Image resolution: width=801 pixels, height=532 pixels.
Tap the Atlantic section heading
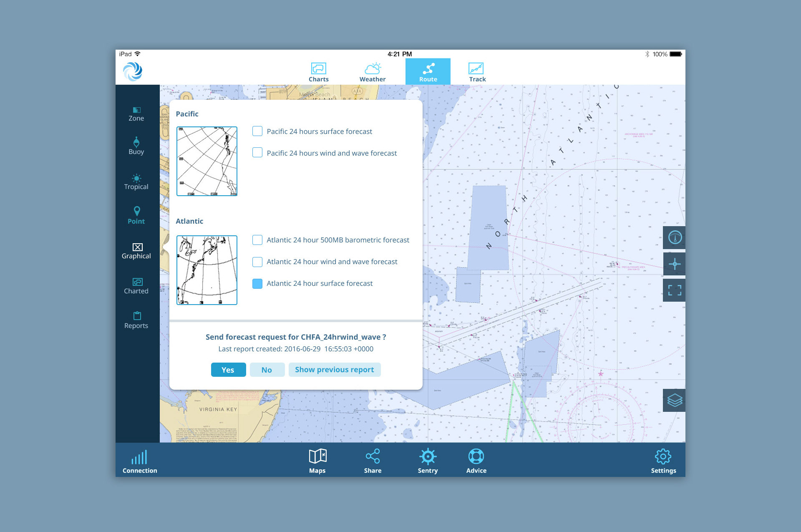point(189,221)
